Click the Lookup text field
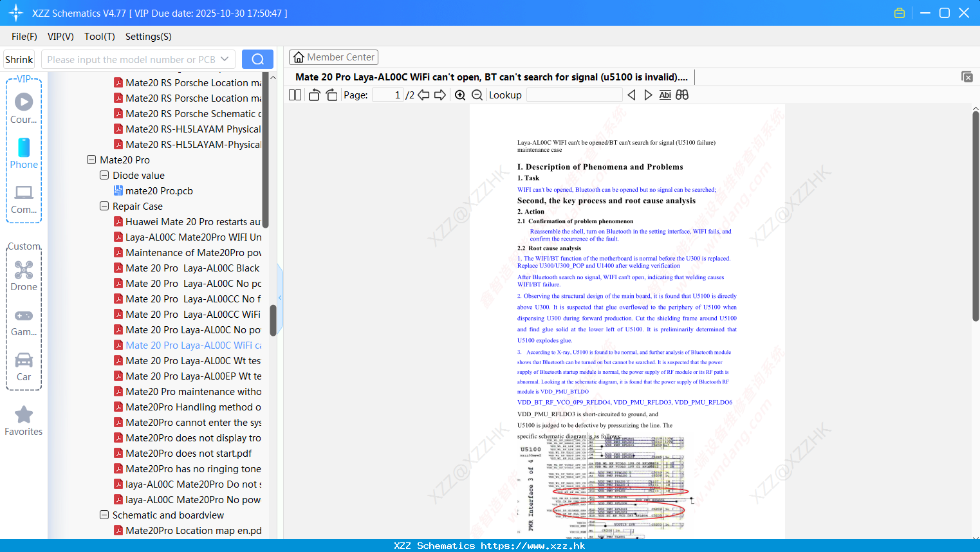 [574, 95]
